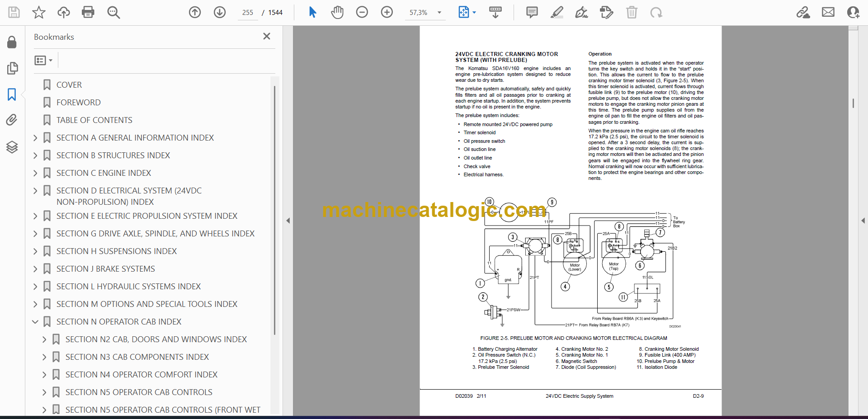
Task: Select SECTION N5 OPERATOR CAB CONTROLS bookmark
Action: point(139,392)
